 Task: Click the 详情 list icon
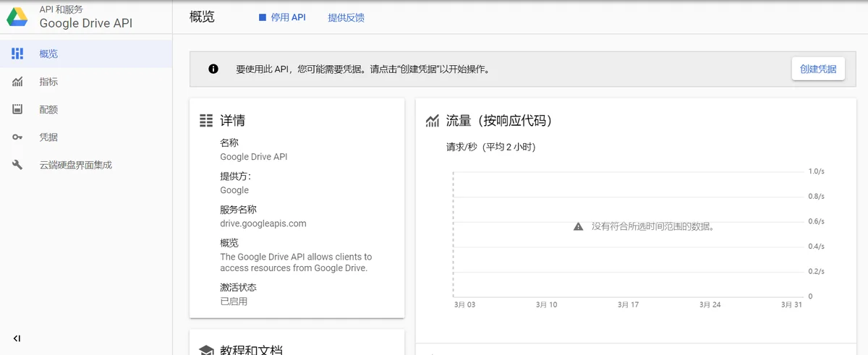point(206,121)
